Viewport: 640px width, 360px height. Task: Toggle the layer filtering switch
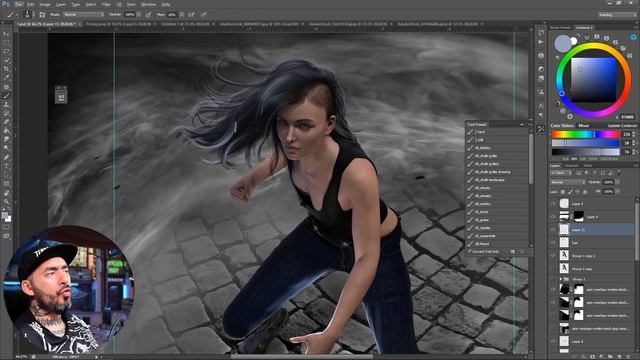(x=618, y=173)
